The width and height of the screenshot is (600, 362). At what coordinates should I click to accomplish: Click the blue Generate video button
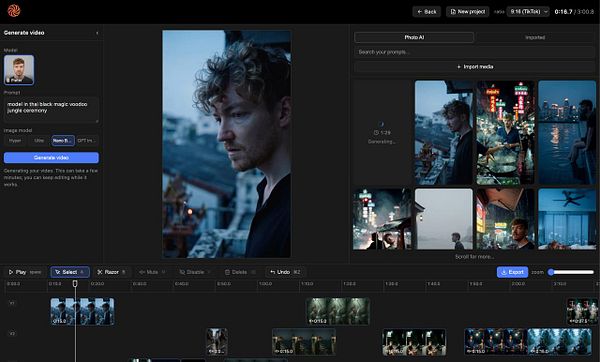tap(51, 158)
